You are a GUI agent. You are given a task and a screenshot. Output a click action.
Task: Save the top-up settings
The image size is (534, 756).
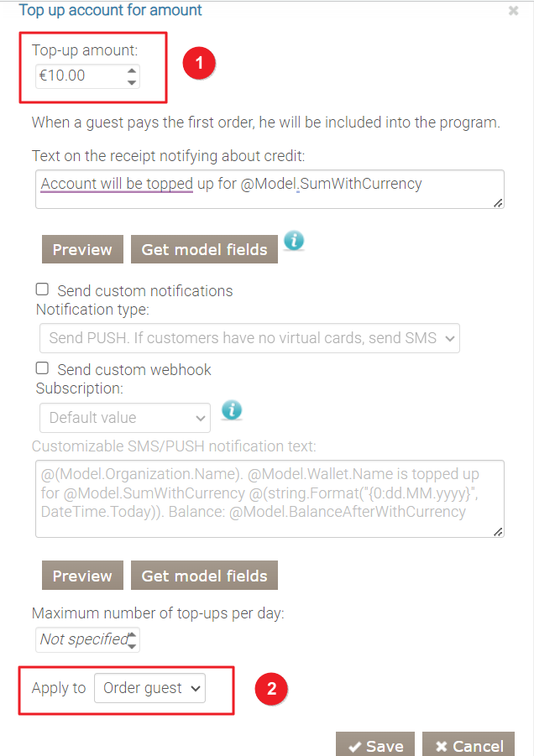[375, 745]
